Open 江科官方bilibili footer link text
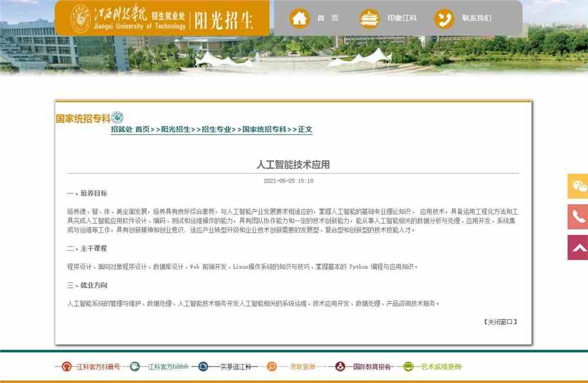Image resolution: width=588 pixels, height=383 pixels. pyautogui.click(x=168, y=367)
